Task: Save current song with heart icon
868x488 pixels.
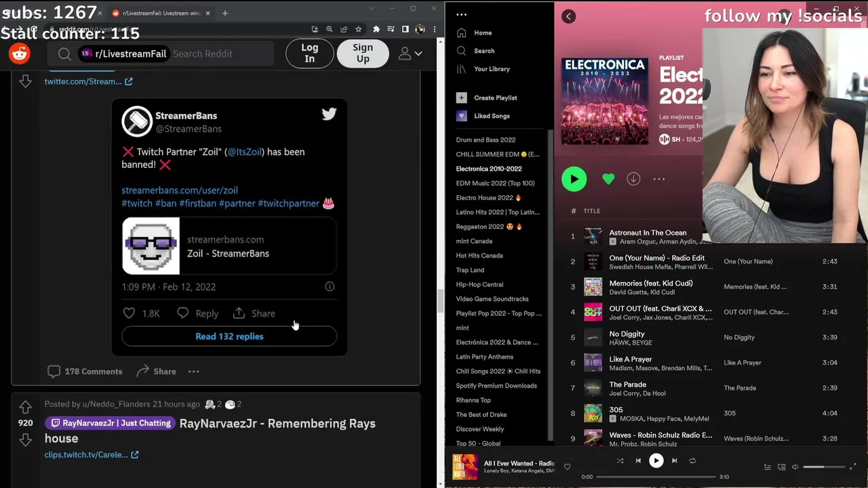Action: click(x=567, y=466)
